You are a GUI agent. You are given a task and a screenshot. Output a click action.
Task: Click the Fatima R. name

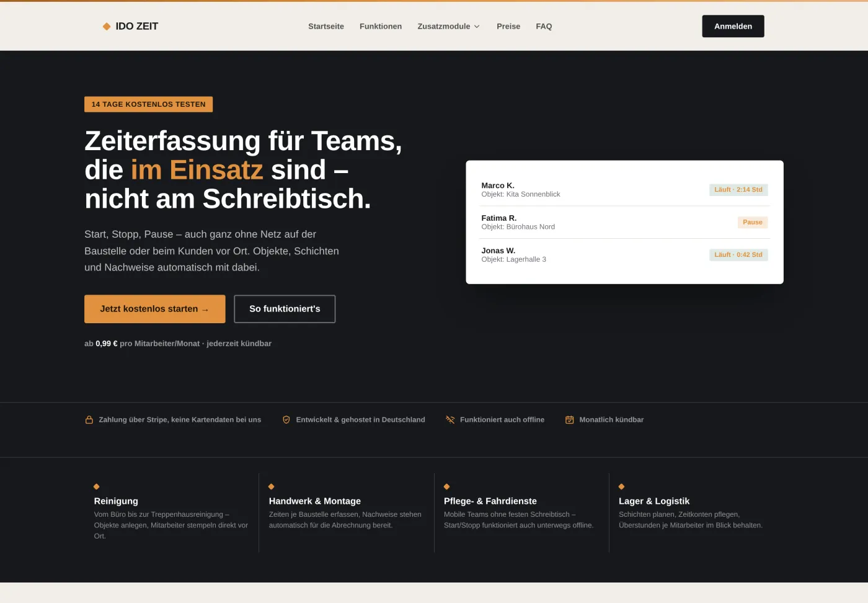coord(499,218)
